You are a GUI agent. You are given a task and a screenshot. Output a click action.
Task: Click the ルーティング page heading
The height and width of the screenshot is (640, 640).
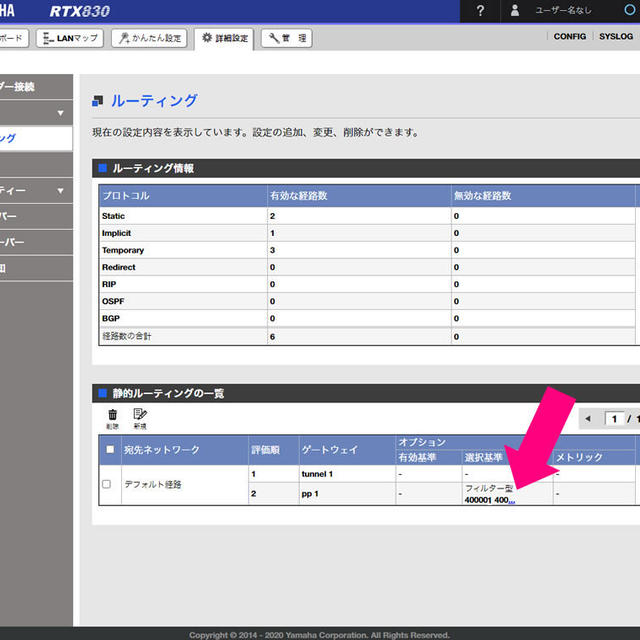pyautogui.click(x=154, y=101)
